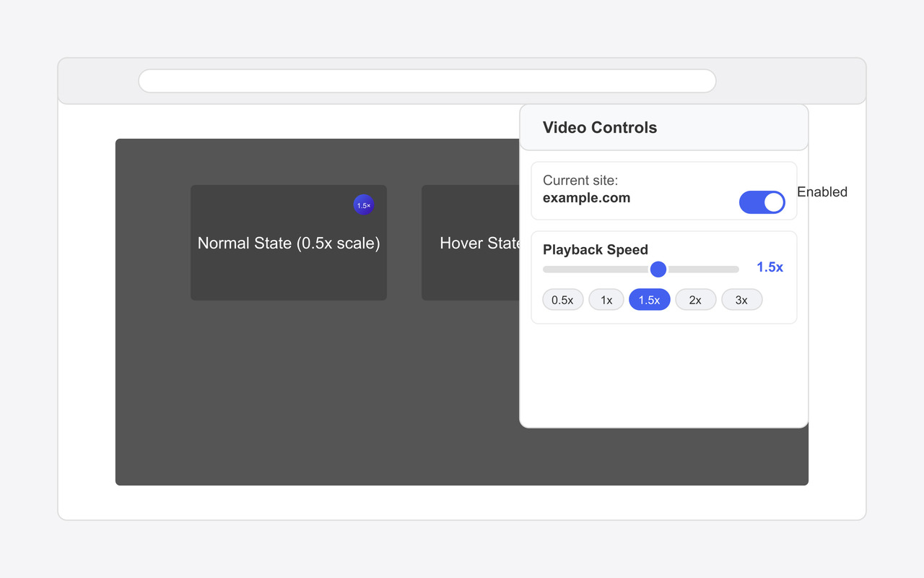Select the 1x speed preset
The width and height of the screenshot is (924, 578).
(606, 300)
